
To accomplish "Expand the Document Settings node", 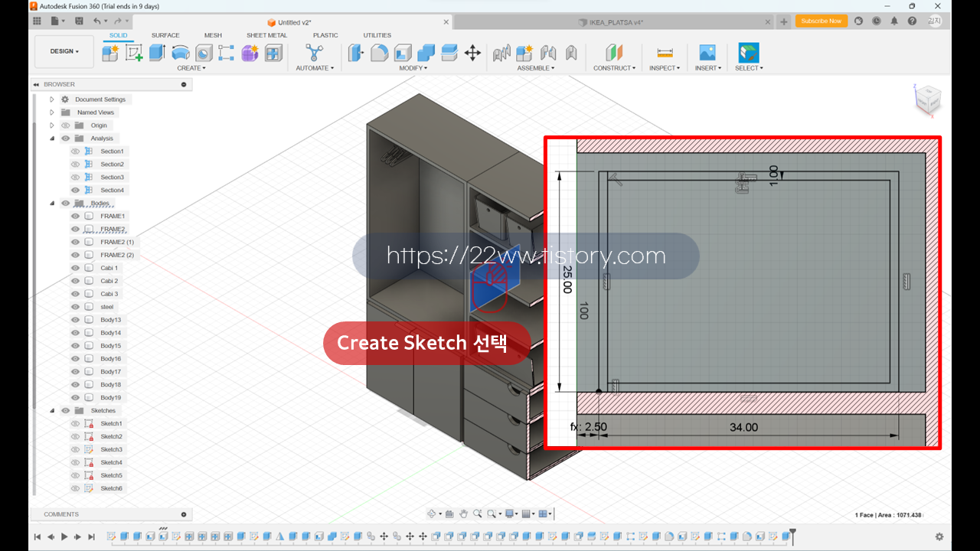I will (52, 99).
